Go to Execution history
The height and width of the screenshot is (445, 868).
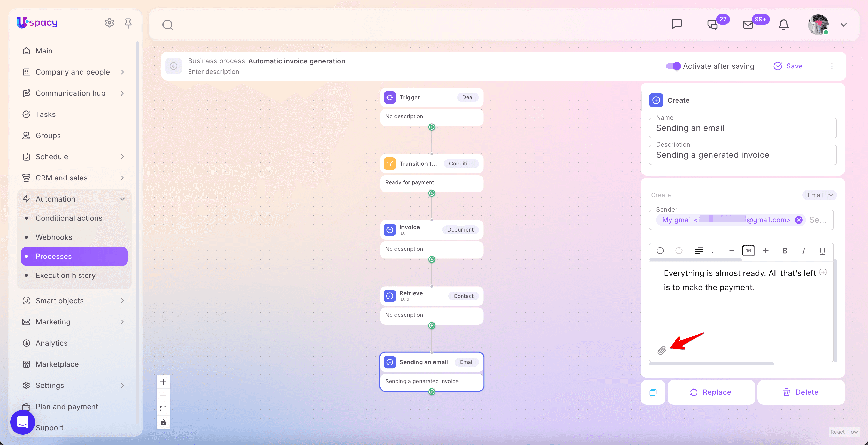pos(66,275)
